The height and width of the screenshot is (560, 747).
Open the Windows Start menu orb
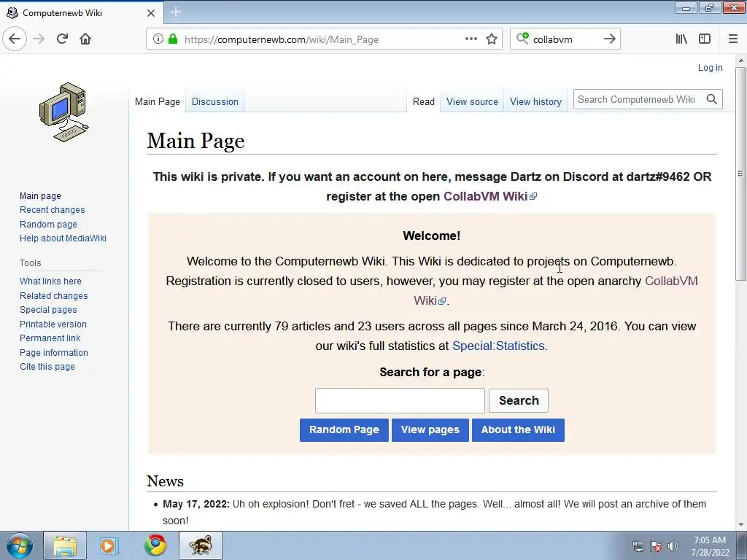pyautogui.click(x=20, y=545)
